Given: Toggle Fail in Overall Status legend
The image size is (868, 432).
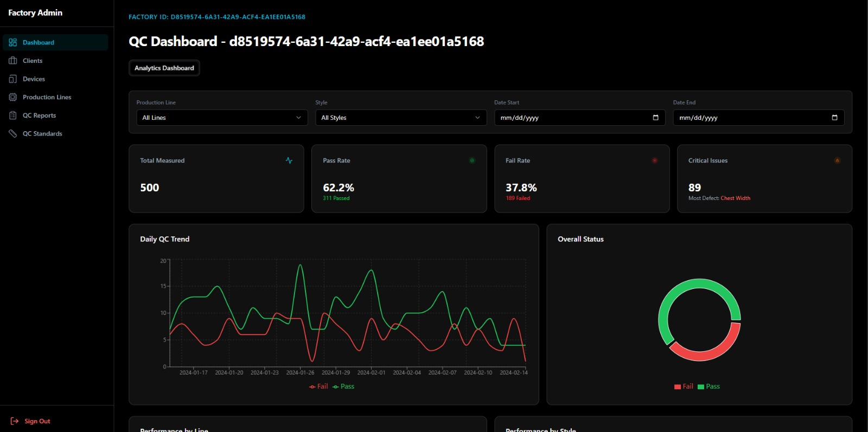Looking at the screenshot, I should 684,386.
